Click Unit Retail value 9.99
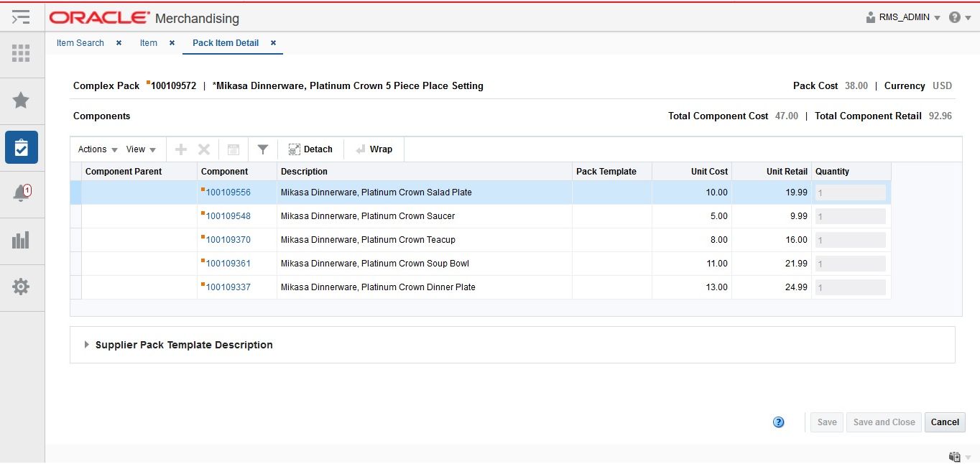Image resolution: width=980 pixels, height=464 pixels. pos(798,216)
